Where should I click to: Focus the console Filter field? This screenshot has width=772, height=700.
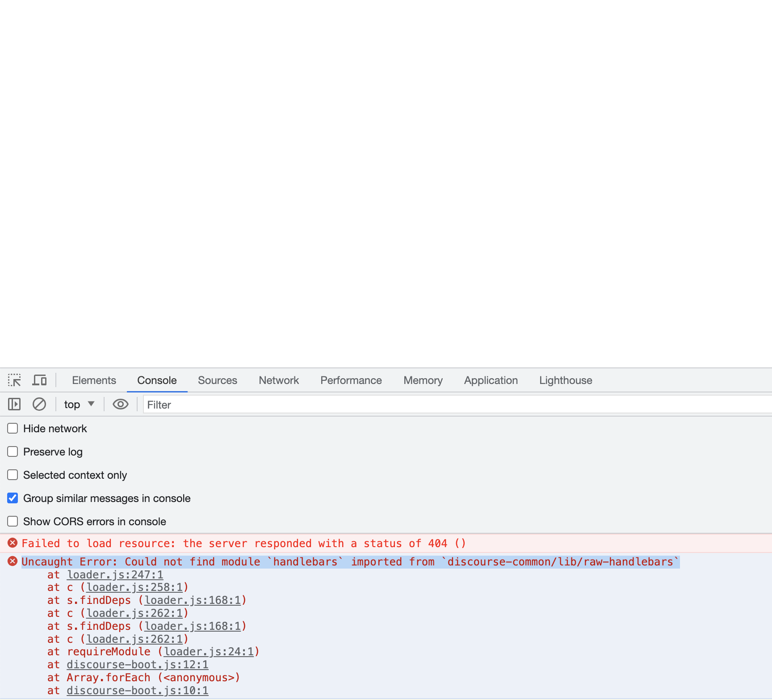tap(457, 405)
